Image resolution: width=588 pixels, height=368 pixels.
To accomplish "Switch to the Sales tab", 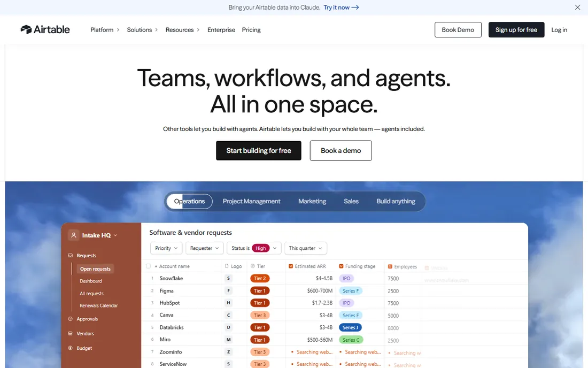I will coord(351,202).
